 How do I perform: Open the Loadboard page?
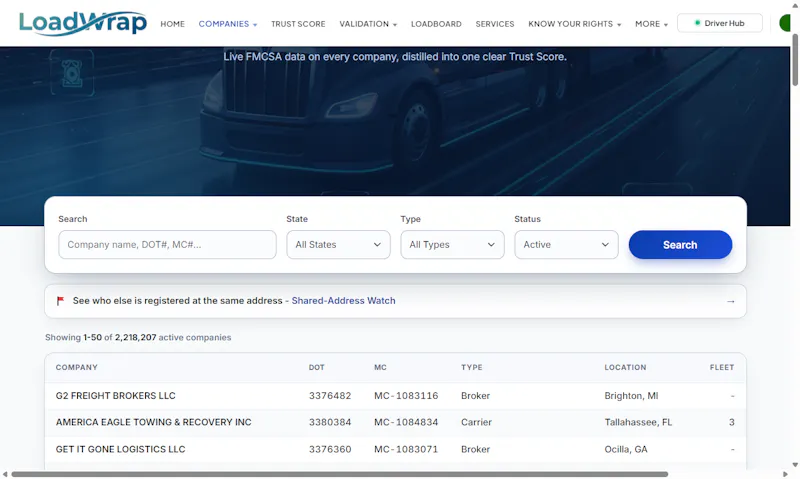(436, 24)
